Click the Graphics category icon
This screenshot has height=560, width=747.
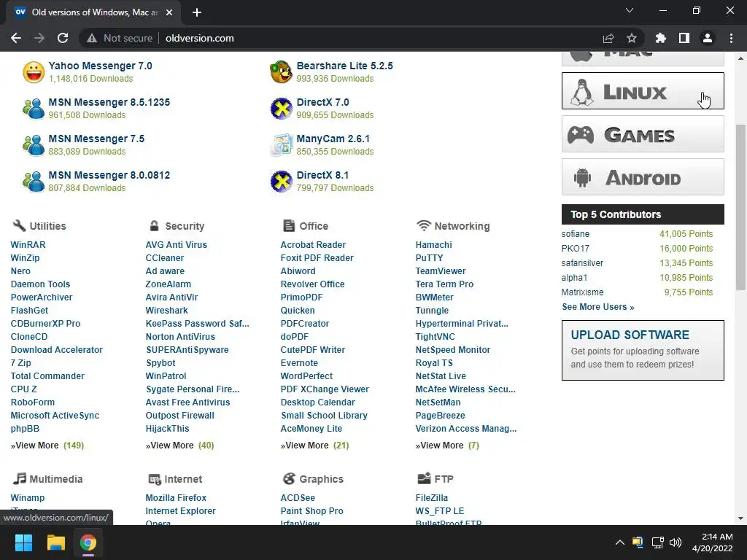tap(289, 478)
